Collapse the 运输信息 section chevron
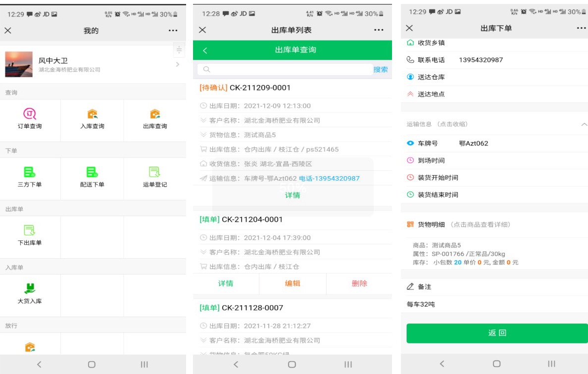Image resolution: width=588 pixels, height=374 pixels. (584, 124)
